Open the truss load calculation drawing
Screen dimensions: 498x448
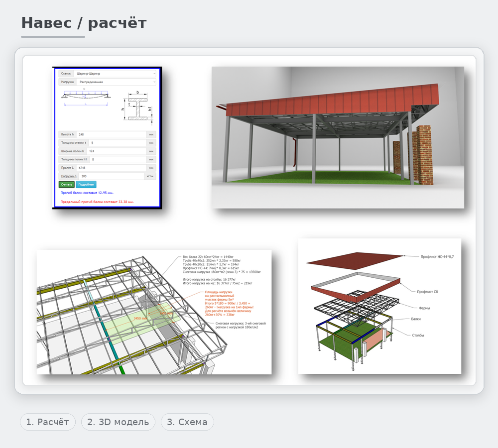point(154,312)
